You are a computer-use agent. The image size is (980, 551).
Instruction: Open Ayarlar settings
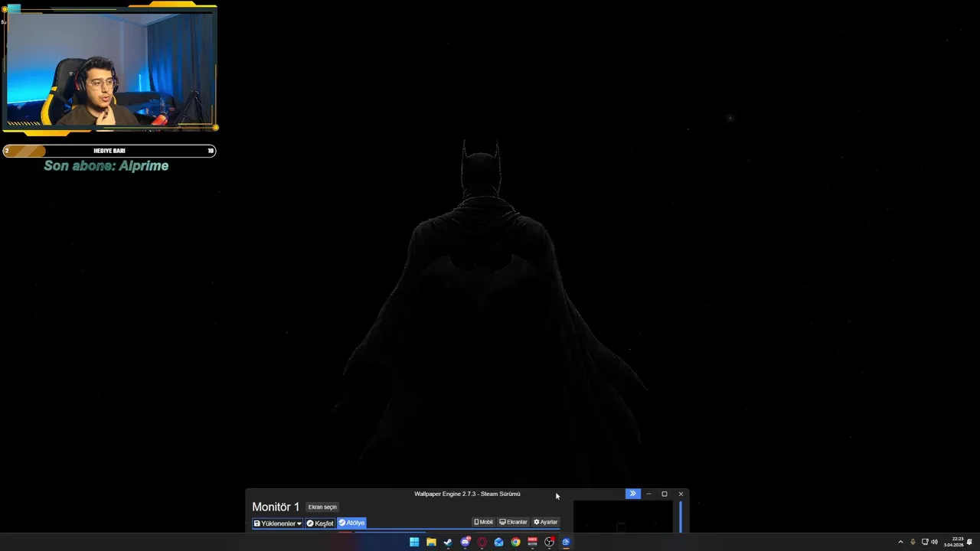(x=546, y=522)
